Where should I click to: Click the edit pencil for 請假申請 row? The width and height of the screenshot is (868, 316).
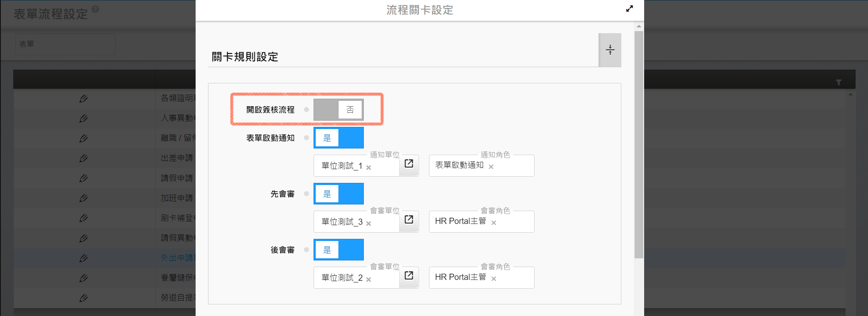(83, 178)
